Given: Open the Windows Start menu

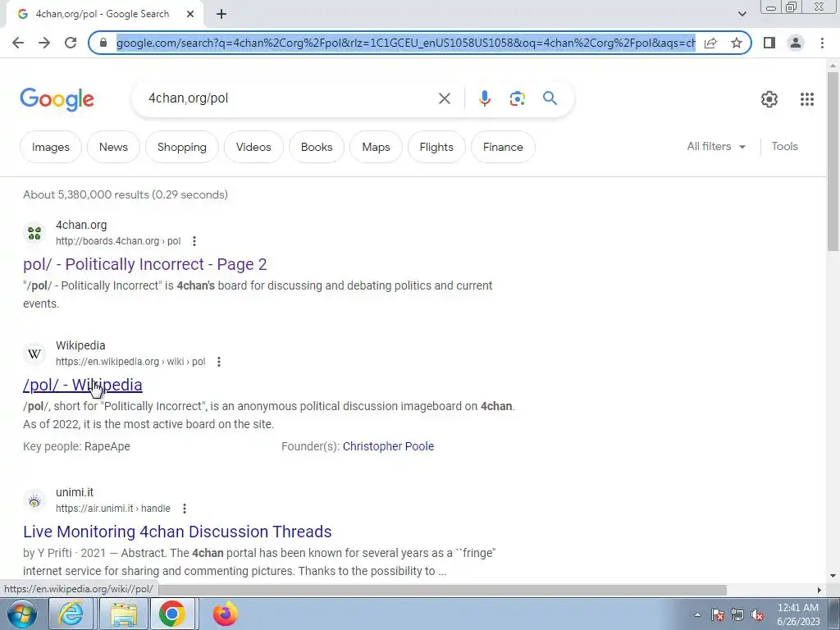Looking at the screenshot, I should [x=22, y=614].
